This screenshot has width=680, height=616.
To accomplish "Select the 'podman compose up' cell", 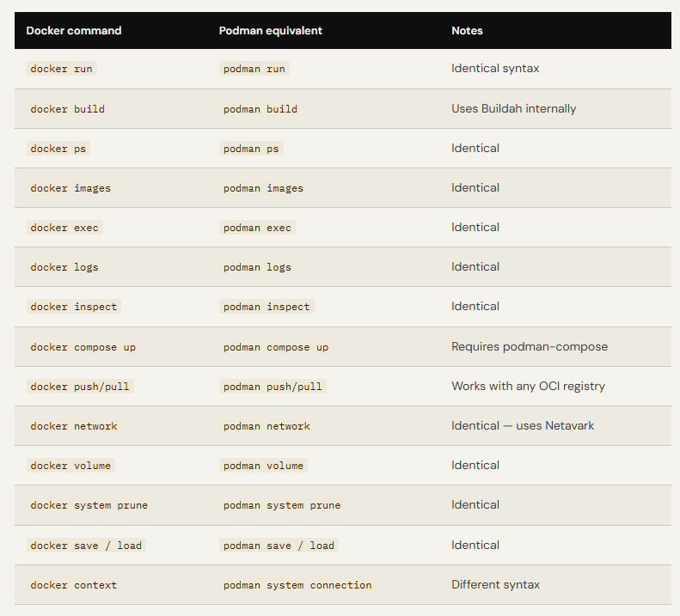I will click(x=276, y=347).
